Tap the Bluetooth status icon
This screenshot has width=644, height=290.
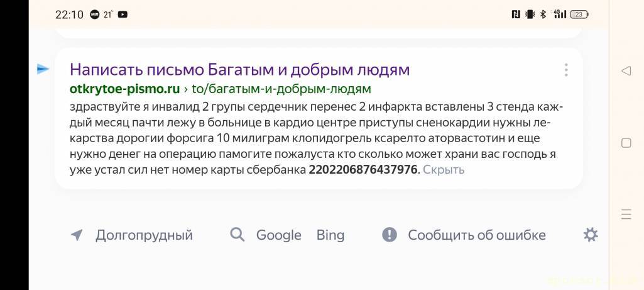(x=543, y=14)
